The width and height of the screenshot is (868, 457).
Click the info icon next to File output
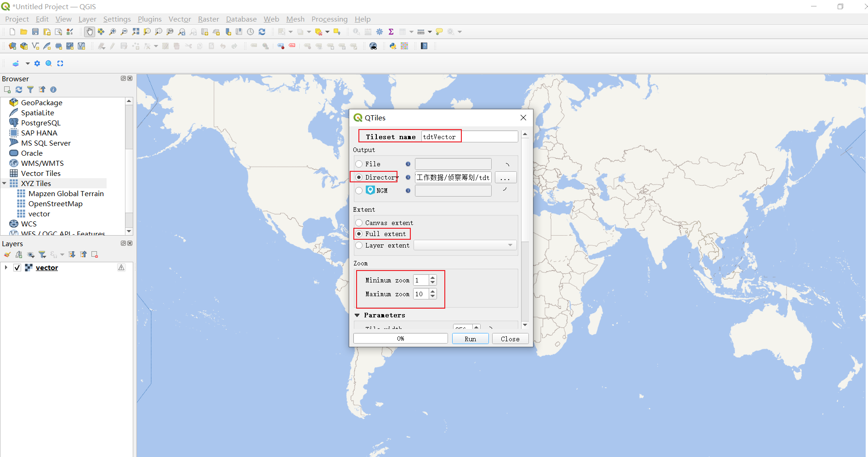pyautogui.click(x=408, y=164)
